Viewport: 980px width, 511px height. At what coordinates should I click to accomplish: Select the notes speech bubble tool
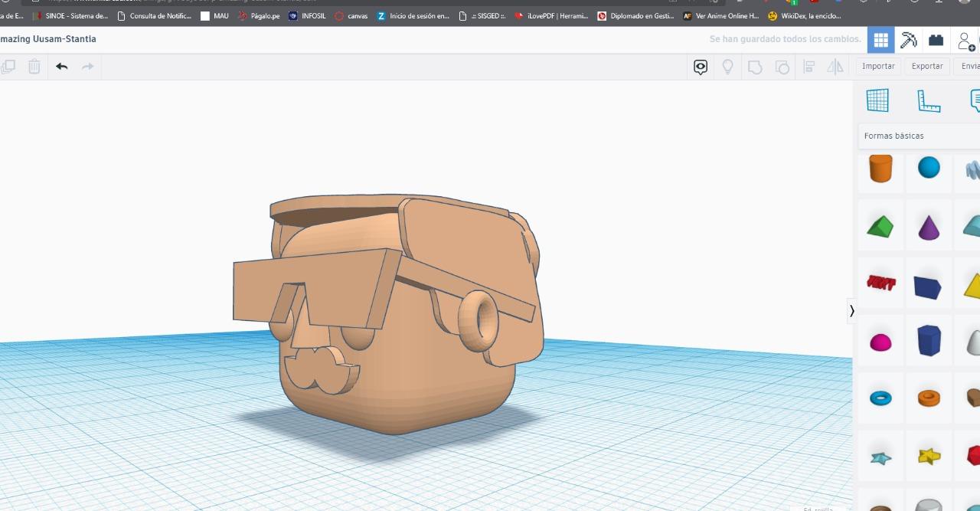pyautogui.click(x=975, y=100)
